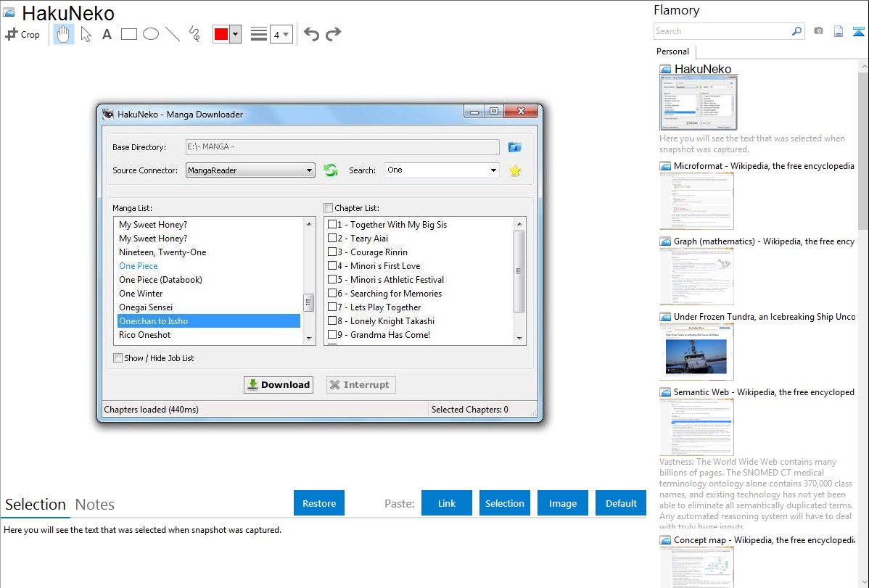Take a snapshot with camera icon
This screenshot has width=869, height=588.
818,31
